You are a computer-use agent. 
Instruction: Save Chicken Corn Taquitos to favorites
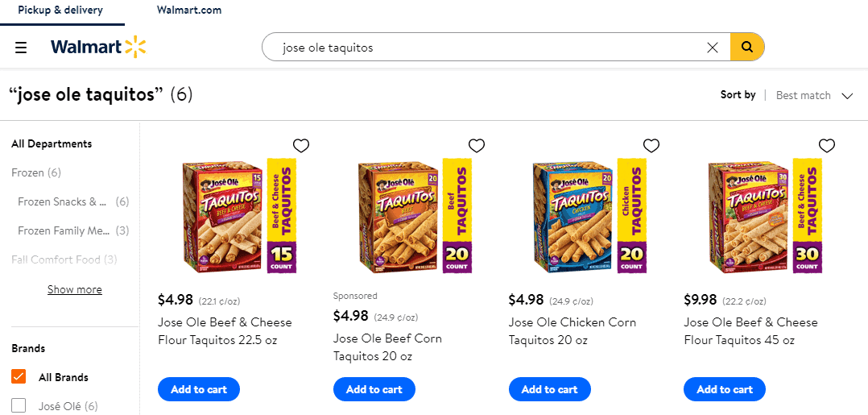point(651,146)
